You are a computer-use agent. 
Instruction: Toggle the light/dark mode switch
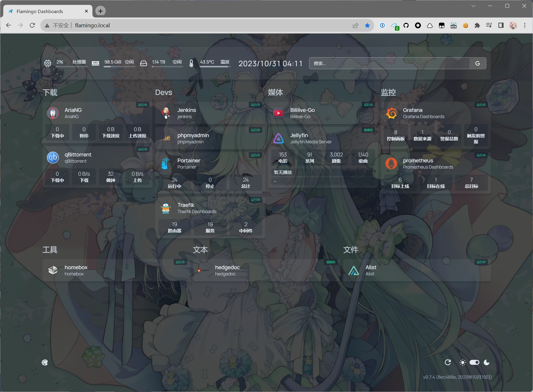(x=474, y=362)
